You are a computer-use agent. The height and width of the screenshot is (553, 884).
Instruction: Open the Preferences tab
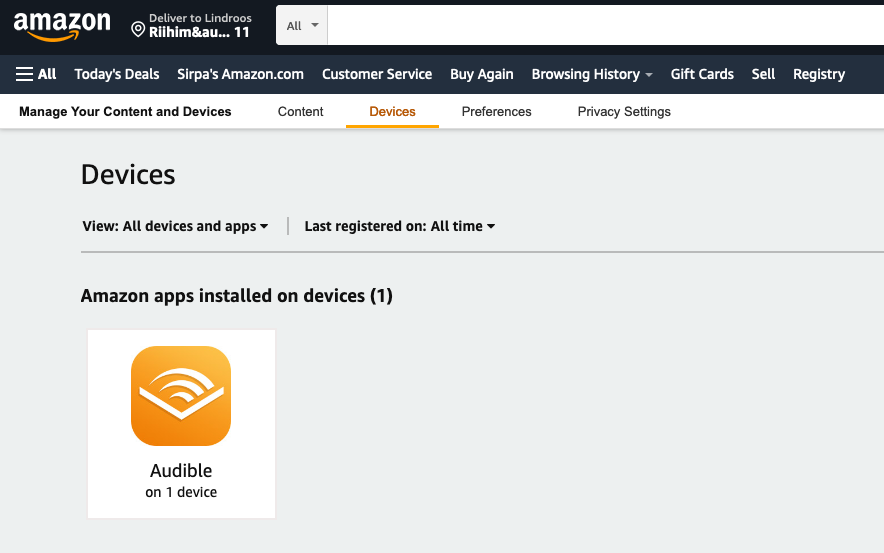(x=497, y=112)
